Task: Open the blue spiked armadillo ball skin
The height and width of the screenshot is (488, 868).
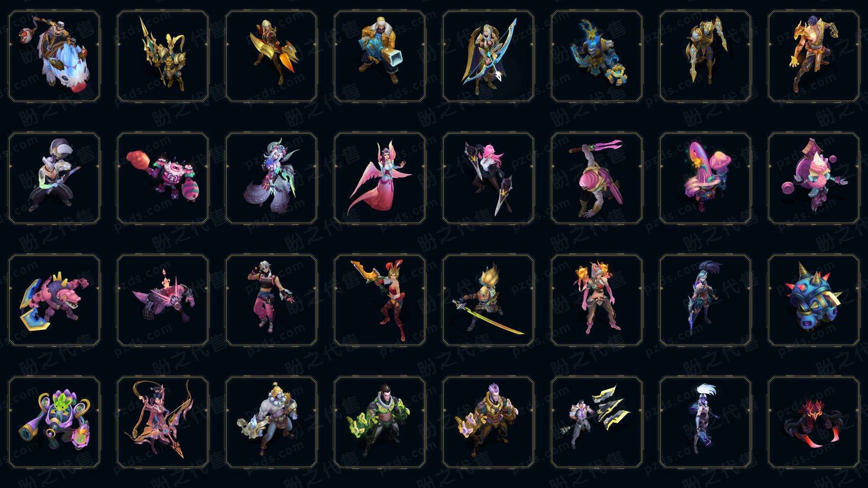Action: pyautogui.click(x=814, y=300)
